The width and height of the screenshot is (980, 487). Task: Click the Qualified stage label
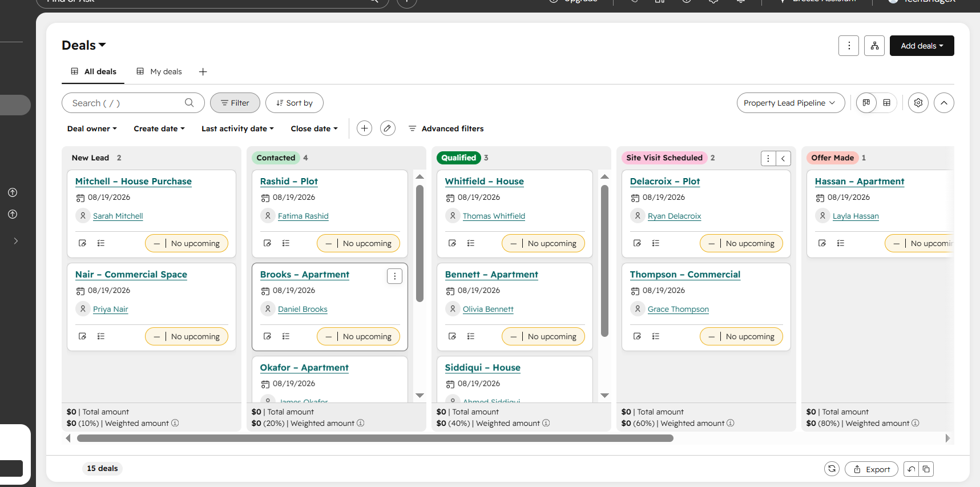(459, 158)
